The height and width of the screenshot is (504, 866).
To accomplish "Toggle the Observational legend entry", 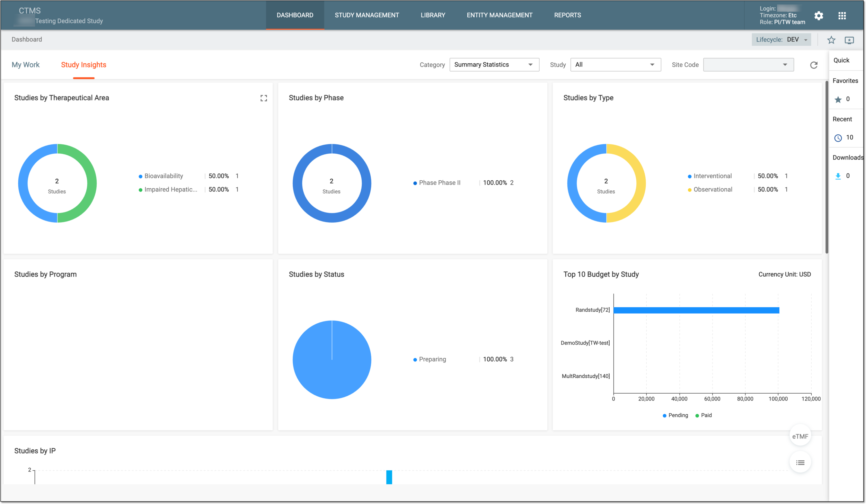I will [x=710, y=190].
